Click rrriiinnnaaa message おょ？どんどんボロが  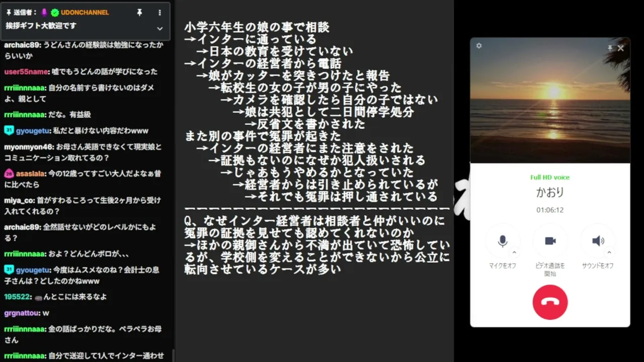(66, 254)
